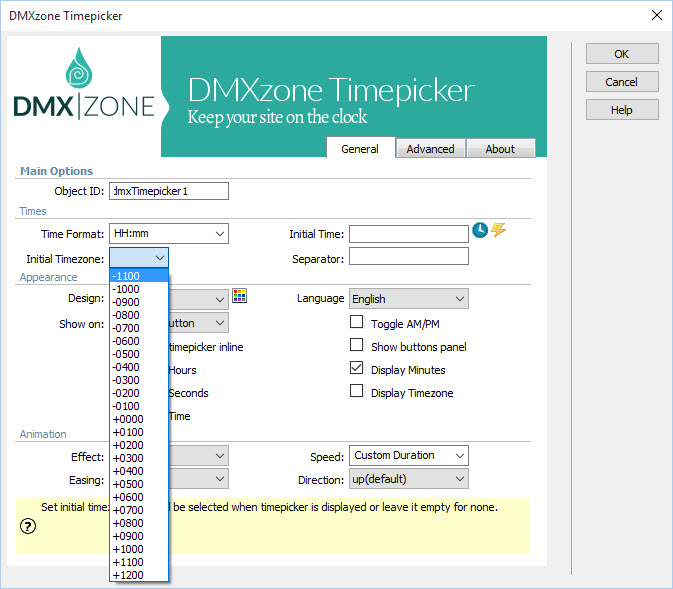Select the +1100 timezone entry
The height and width of the screenshot is (589, 673).
139,562
